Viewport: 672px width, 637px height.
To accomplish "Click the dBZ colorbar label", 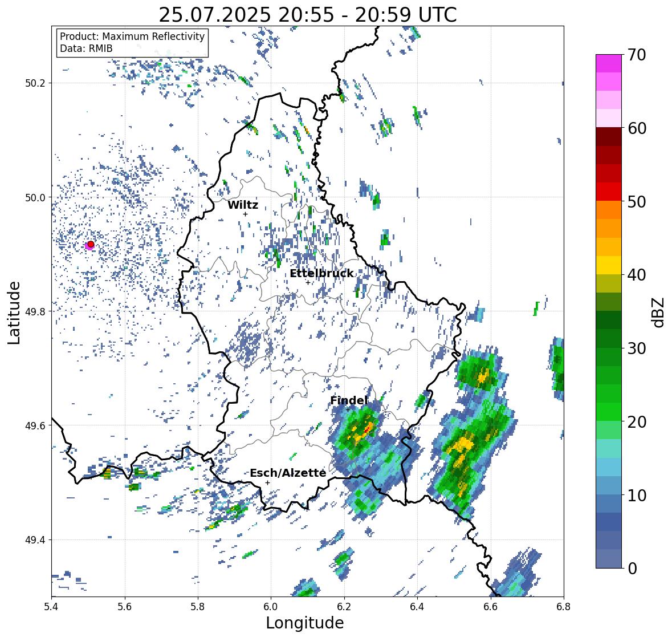I will click(659, 312).
